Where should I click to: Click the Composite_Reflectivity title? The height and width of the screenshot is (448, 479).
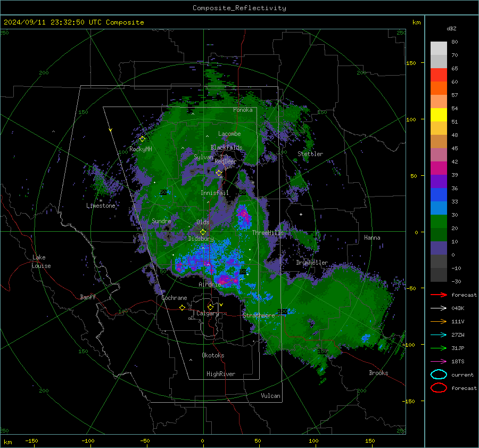pos(240,8)
